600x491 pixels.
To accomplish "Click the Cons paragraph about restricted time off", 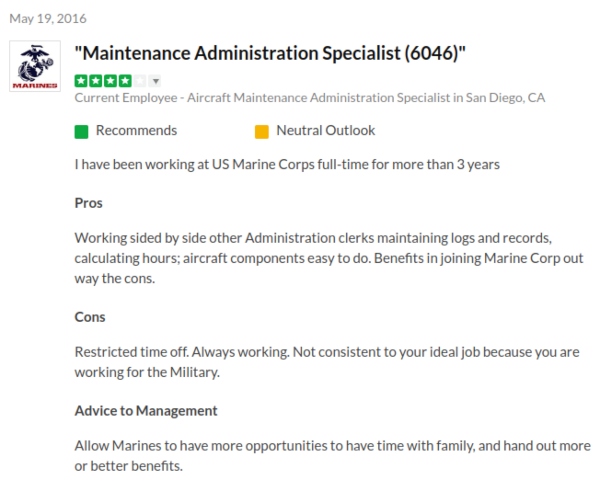I will (x=327, y=363).
